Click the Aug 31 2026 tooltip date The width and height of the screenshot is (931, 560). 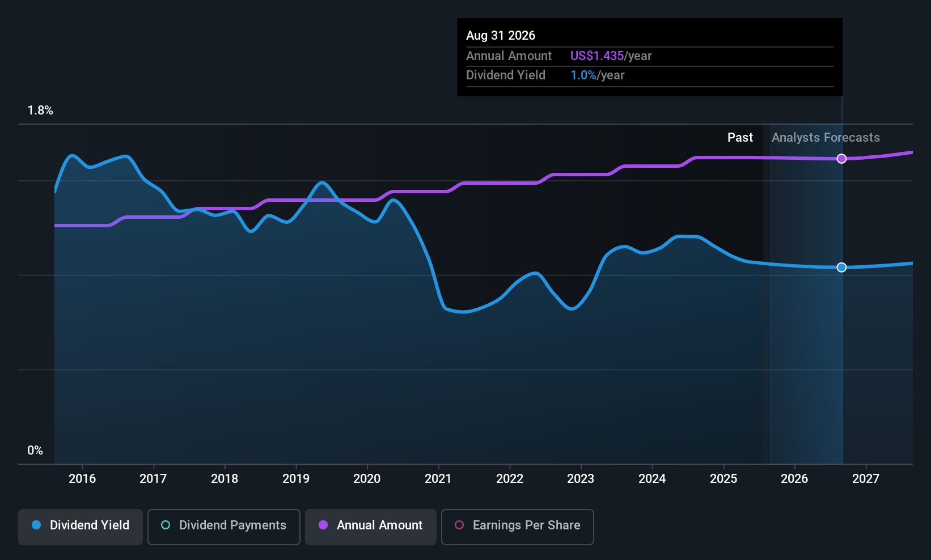(501, 36)
